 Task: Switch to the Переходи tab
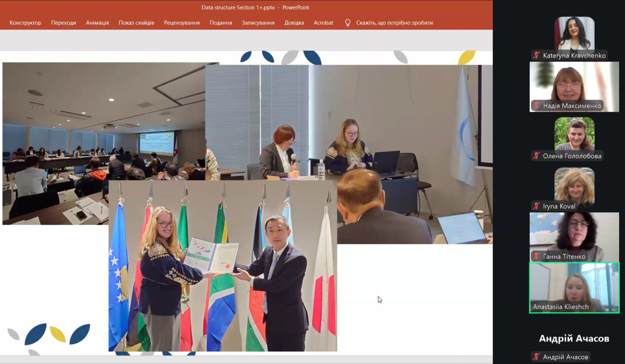[x=63, y=22]
